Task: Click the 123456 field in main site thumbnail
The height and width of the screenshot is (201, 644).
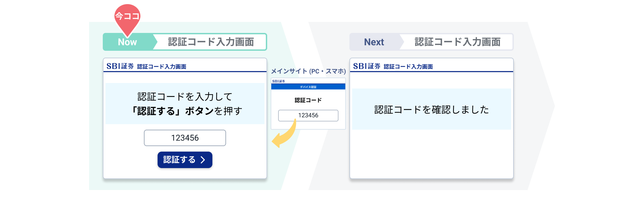Action: tap(308, 116)
